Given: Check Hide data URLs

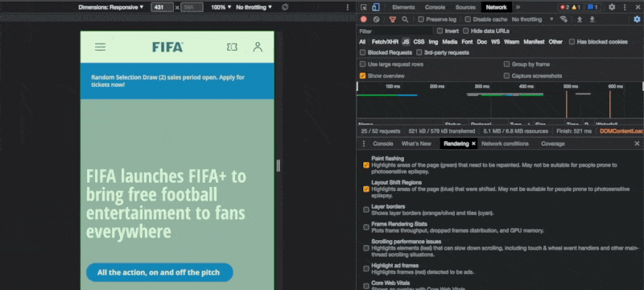Looking at the screenshot, I should coord(466,31).
